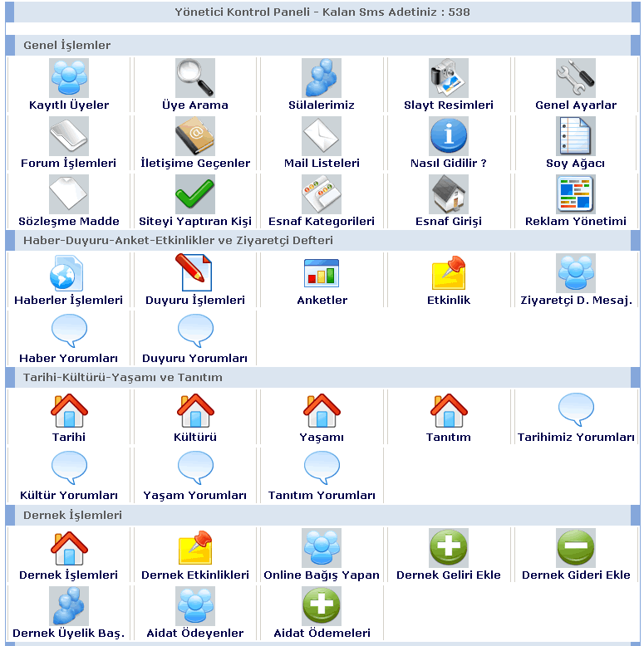Click the Anketler chart icon

point(322,272)
